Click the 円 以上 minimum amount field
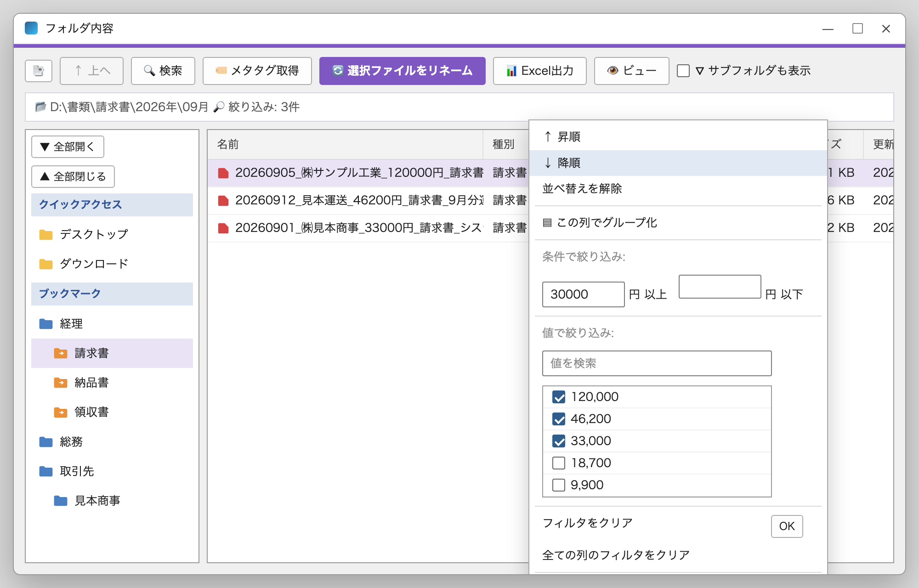 point(583,294)
